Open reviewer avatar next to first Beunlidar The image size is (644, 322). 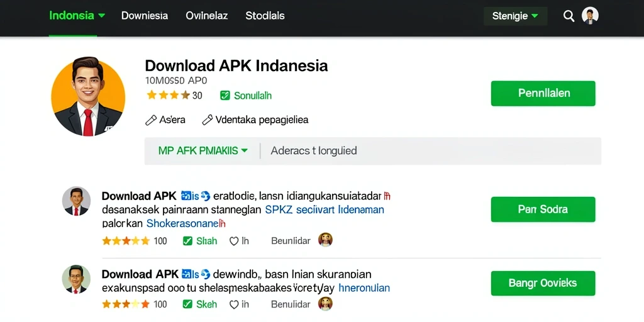coord(325,240)
